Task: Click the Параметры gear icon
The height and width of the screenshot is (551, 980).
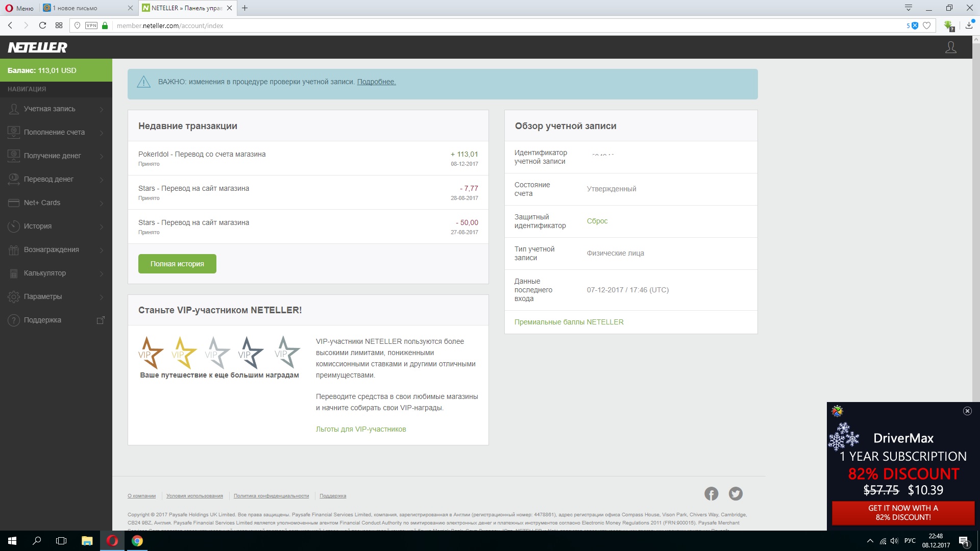Action: tap(14, 296)
